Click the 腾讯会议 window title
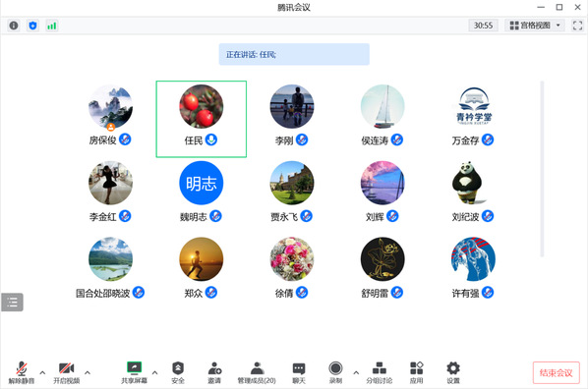The width and height of the screenshot is (588, 389). click(x=294, y=7)
